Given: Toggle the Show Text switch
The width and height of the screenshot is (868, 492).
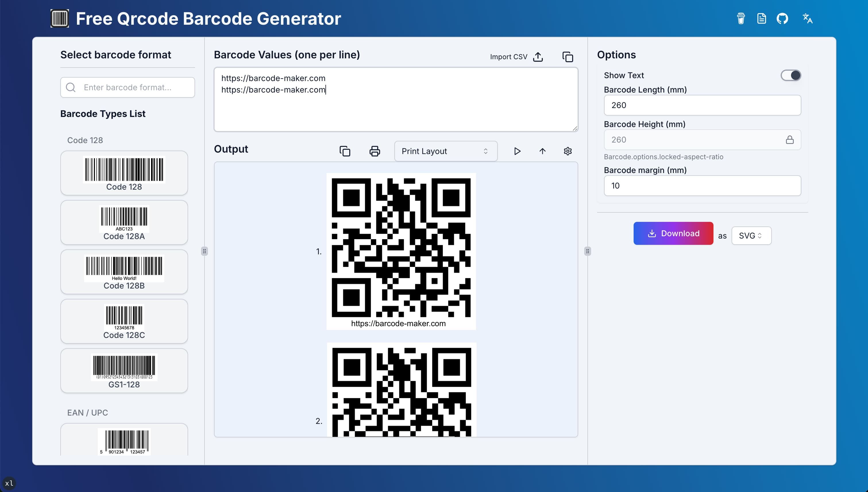Looking at the screenshot, I should tap(791, 75).
